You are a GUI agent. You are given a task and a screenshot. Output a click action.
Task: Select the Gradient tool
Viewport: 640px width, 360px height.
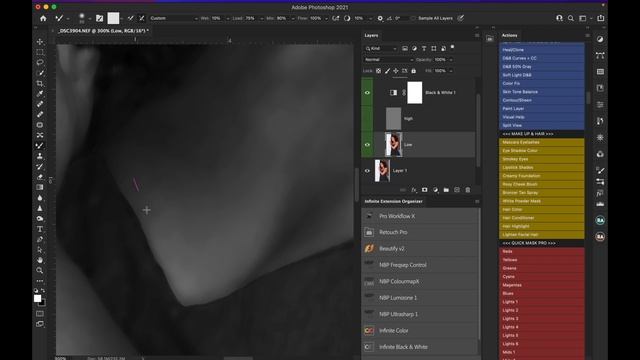(x=40, y=187)
